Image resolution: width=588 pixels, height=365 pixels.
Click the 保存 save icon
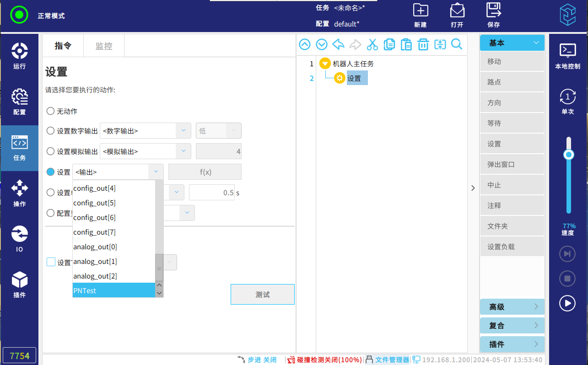493,15
